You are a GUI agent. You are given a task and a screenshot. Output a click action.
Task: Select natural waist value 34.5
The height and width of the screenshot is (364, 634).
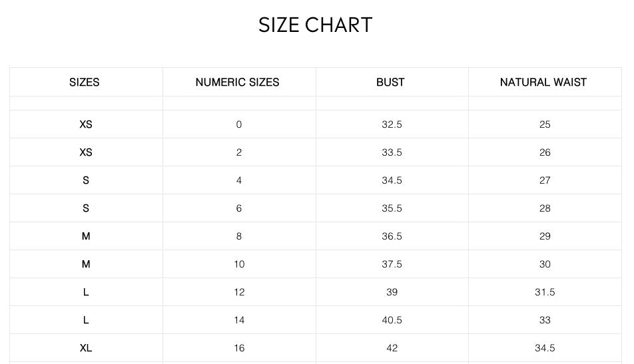[545, 348]
